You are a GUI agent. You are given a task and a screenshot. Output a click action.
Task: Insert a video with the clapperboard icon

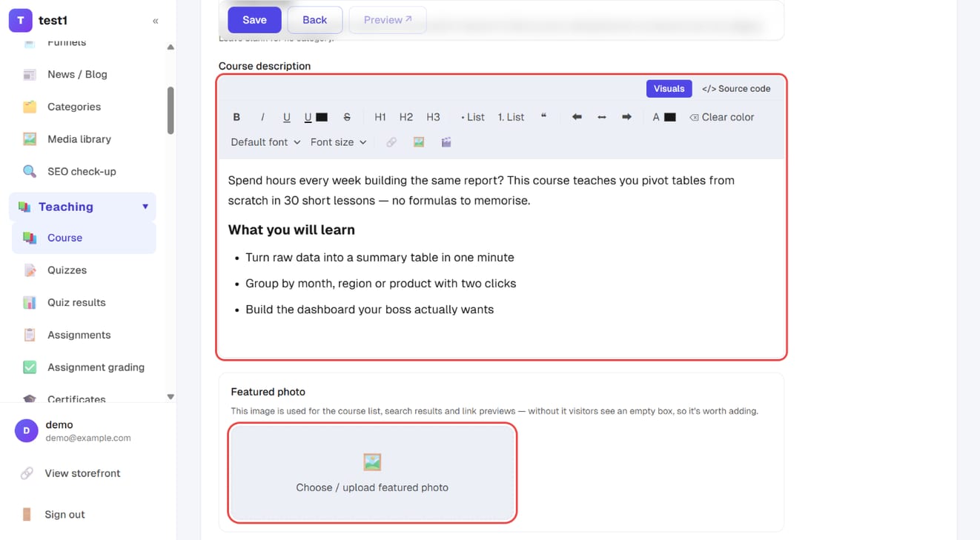pyautogui.click(x=446, y=142)
